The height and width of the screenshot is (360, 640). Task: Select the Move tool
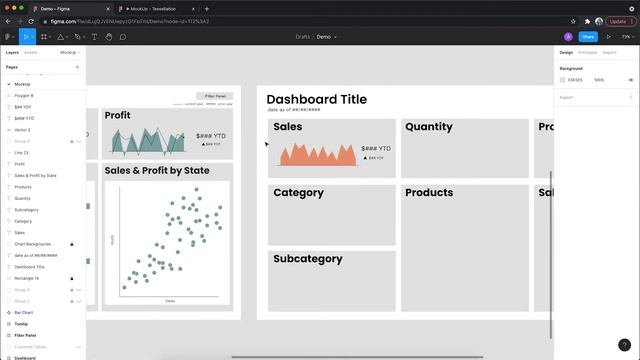[27, 37]
